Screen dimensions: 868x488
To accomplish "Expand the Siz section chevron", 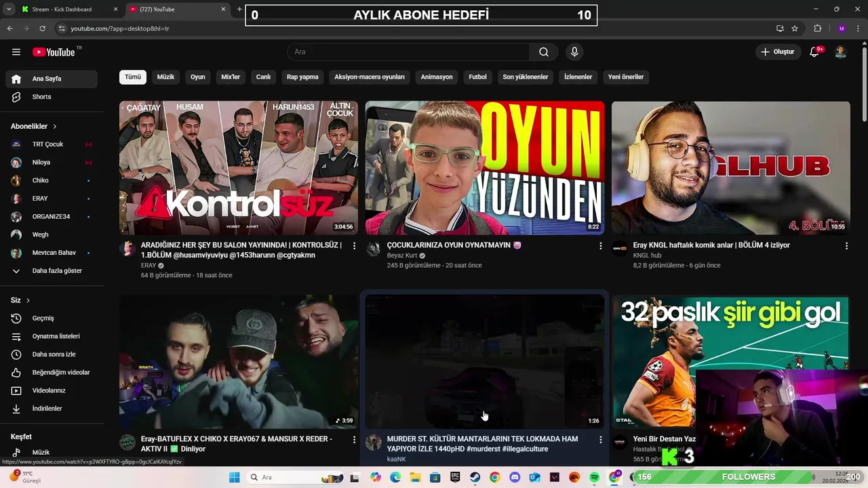I will coord(28,300).
